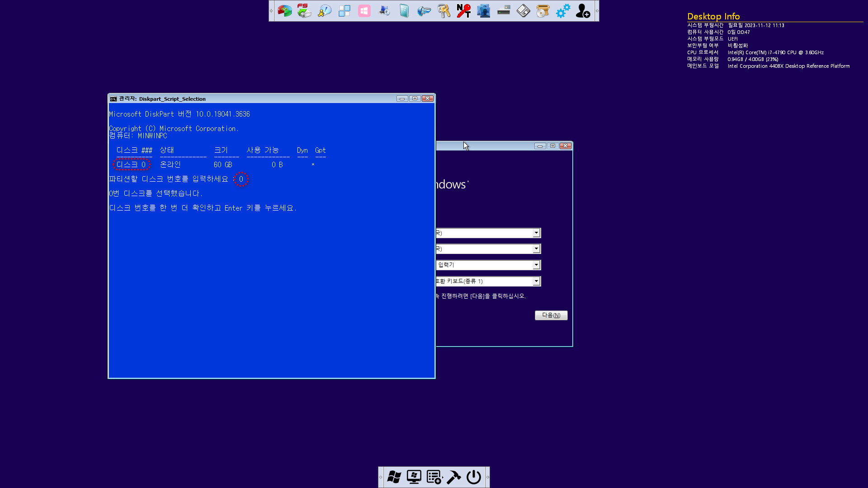
Task: Launch the red-green pie disk partition tool
Action: tap(285, 11)
